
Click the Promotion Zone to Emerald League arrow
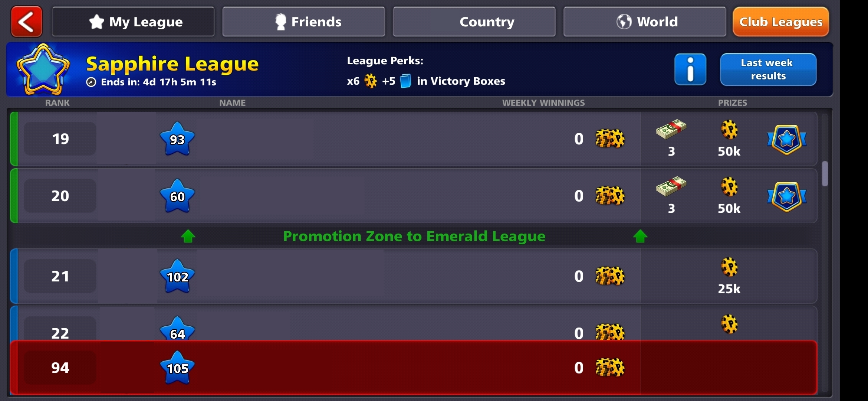(x=188, y=237)
